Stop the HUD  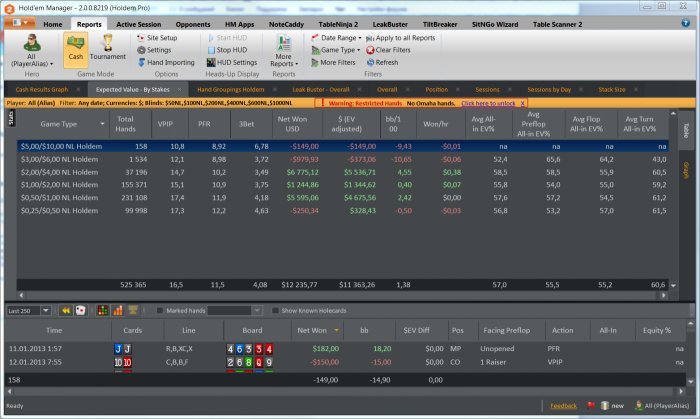227,50
